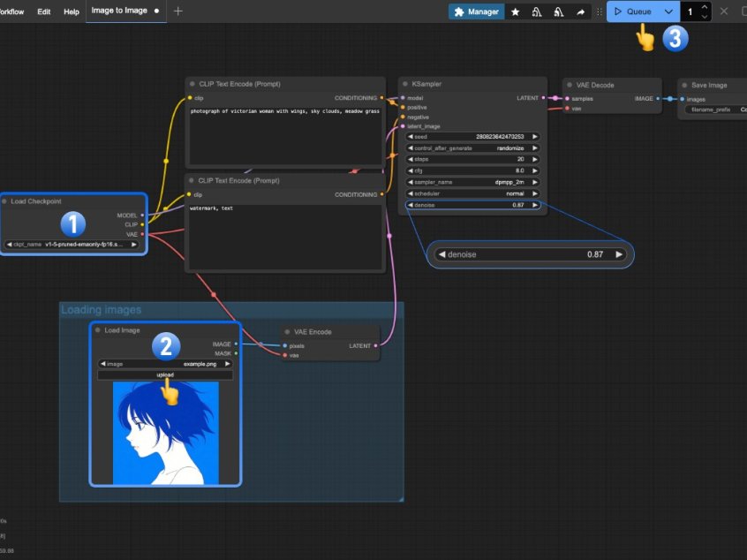
Task: Collapse the VAE Decode node via its dot
Action: 570,85
